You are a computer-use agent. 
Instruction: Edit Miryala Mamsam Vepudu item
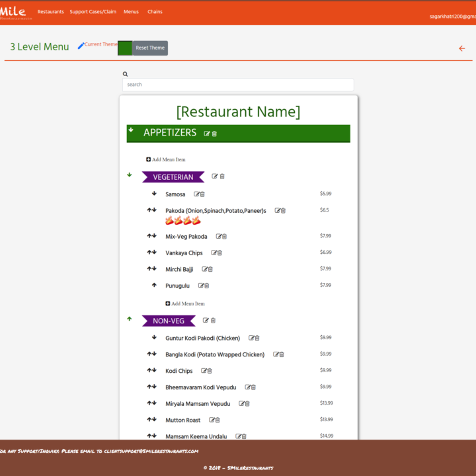[241, 403]
